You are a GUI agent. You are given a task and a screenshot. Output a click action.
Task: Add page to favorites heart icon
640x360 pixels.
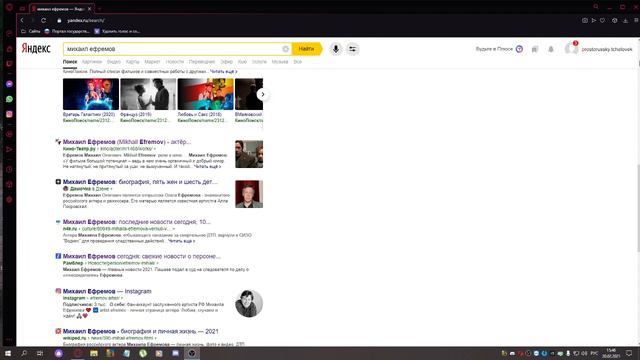[602, 20]
